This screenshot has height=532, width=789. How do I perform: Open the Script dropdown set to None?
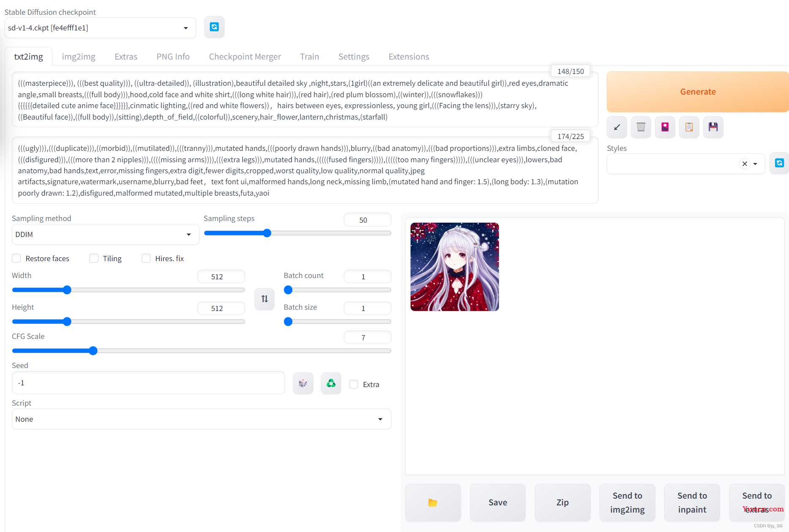point(201,419)
